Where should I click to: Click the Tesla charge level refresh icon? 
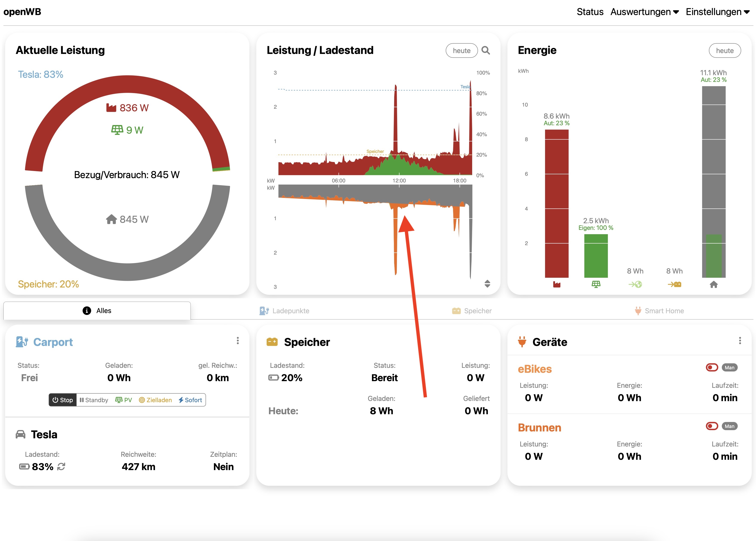point(61,467)
